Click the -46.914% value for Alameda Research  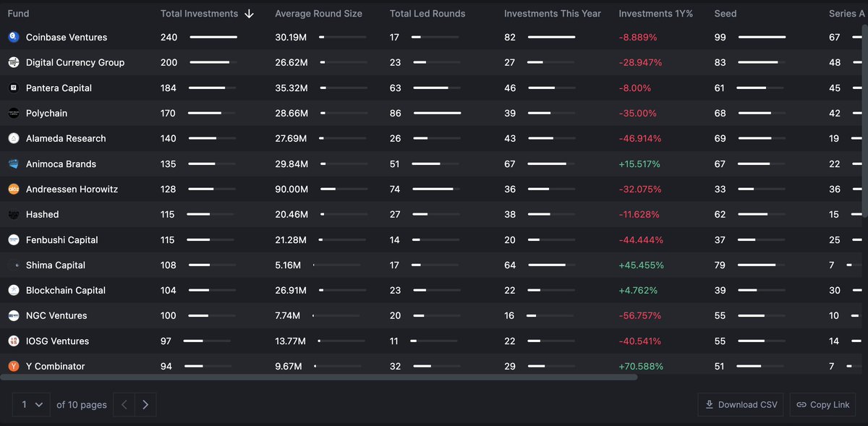tap(640, 138)
